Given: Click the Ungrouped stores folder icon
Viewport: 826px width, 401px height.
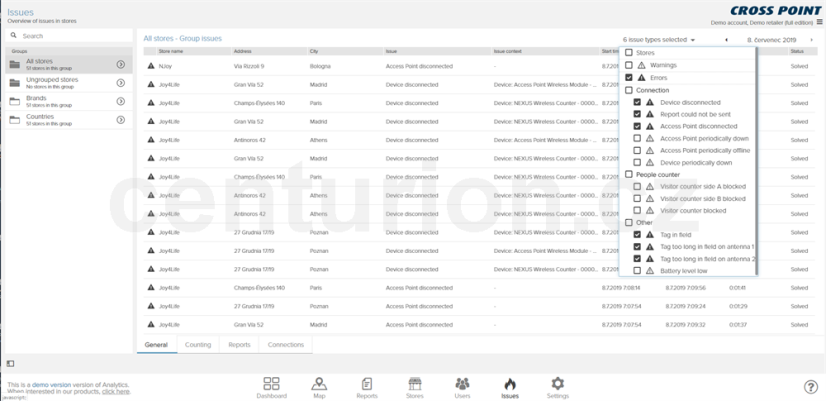Looking at the screenshot, I should point(15,83).
